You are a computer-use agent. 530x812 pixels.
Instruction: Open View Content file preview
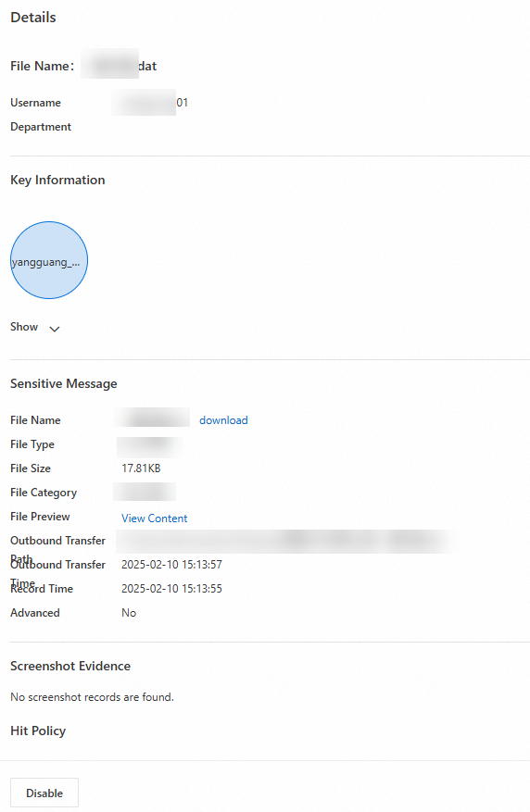click(x=155, y=518)
